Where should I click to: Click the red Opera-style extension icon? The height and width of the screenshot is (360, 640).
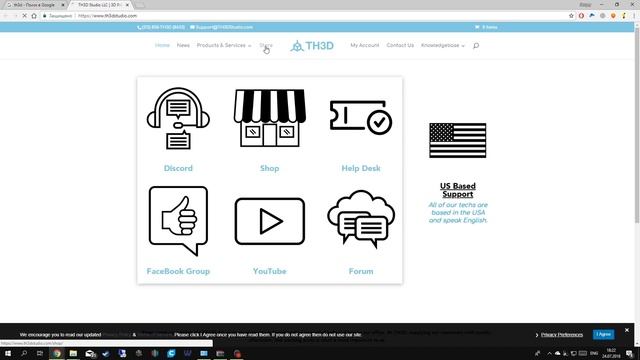pos(581,16)
